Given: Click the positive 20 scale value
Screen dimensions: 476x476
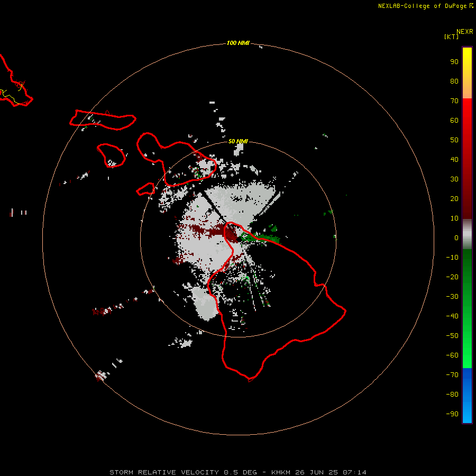Looking at the screenshot, I should tap(454, 198).
